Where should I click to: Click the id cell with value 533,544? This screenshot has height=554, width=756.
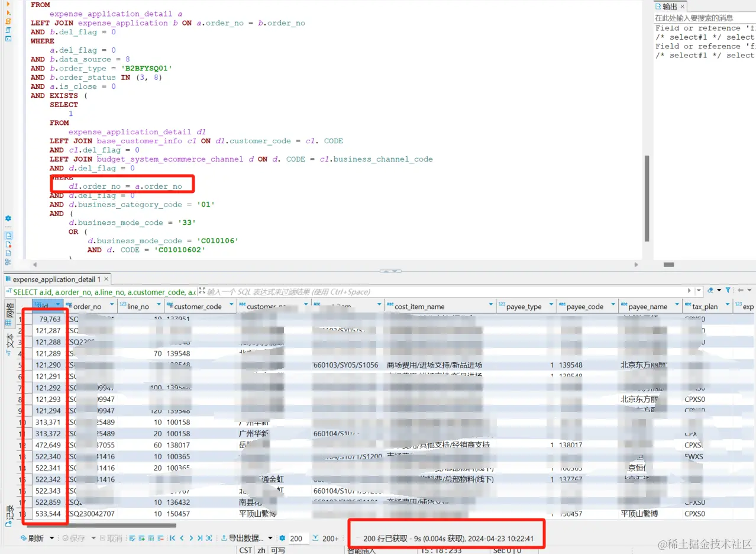(47, 514)
